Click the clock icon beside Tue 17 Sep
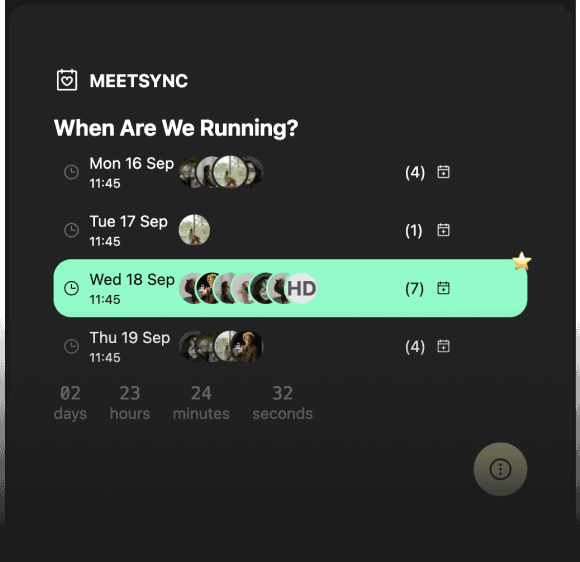This screenshot has height=562, width=580. [x=71, y=230]
